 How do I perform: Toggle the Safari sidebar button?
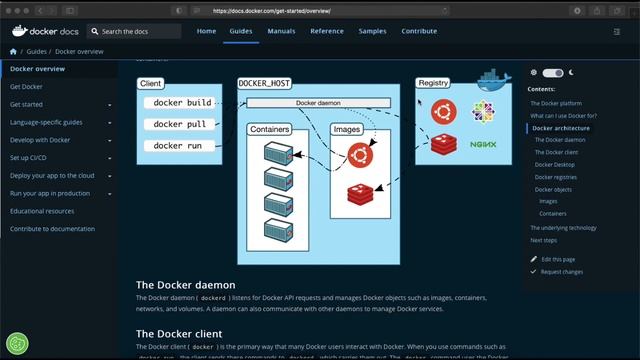(70, 11)
